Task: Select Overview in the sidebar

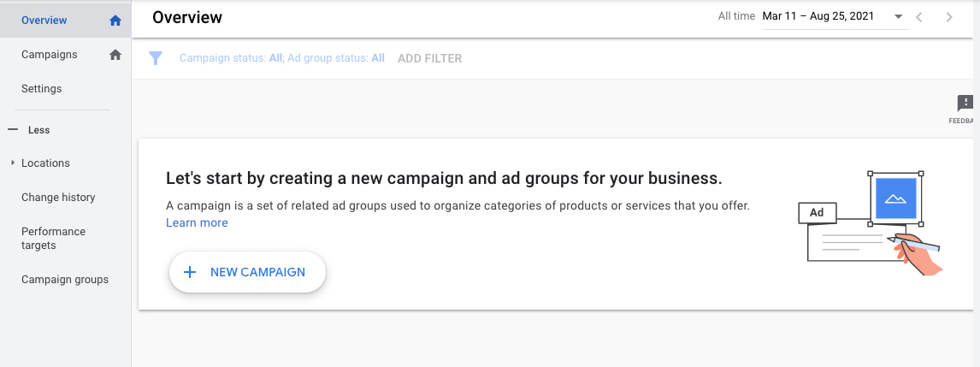Action: pyautogui.click(x=44, y=21)
